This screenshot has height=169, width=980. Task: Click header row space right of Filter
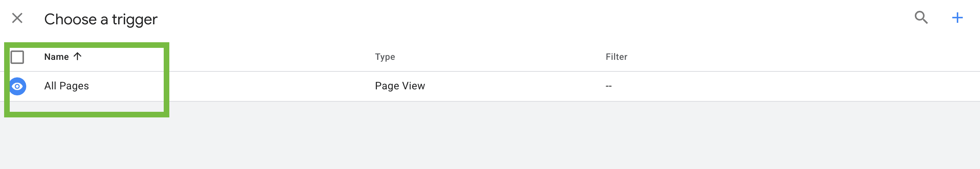[x=799, y=57]
